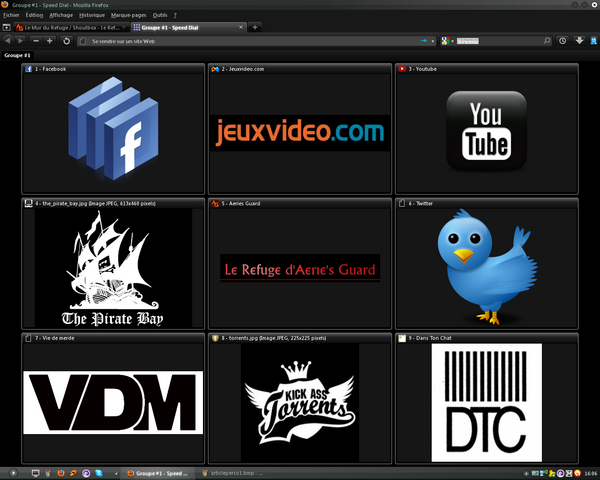Go forward with the forward arrow
This screenshot has width=600, height=480.
20,41
